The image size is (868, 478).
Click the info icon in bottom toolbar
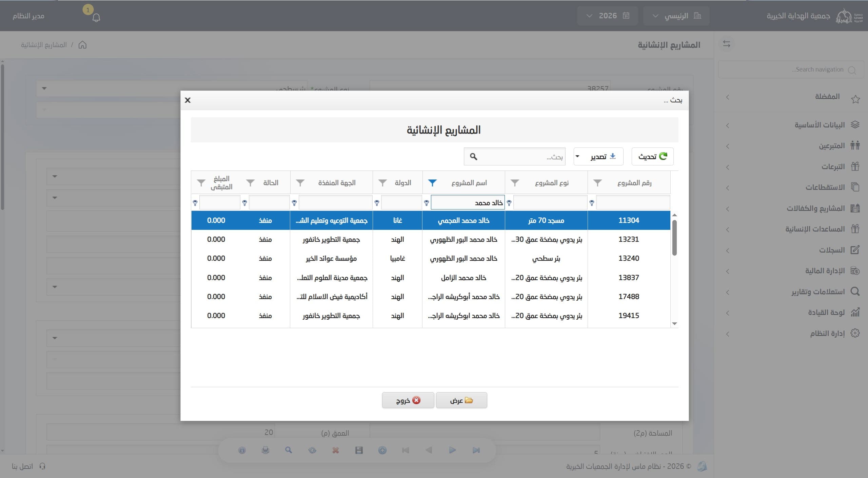point(242,450)
